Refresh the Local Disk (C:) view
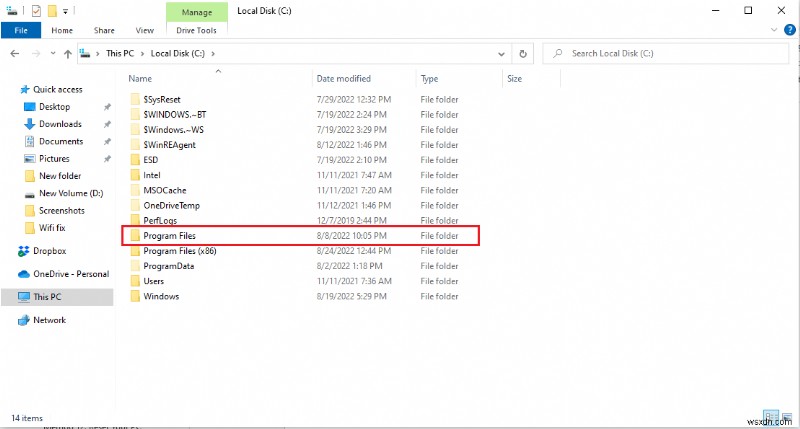 523,54
